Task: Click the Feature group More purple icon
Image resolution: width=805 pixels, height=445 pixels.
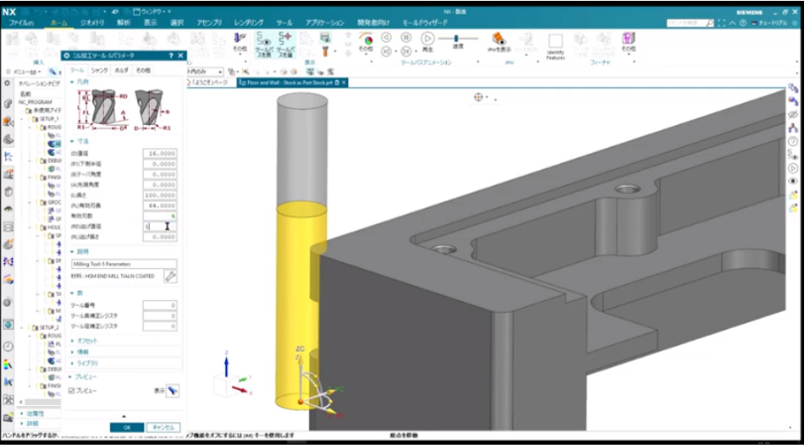Action: (x=628, y=39)
